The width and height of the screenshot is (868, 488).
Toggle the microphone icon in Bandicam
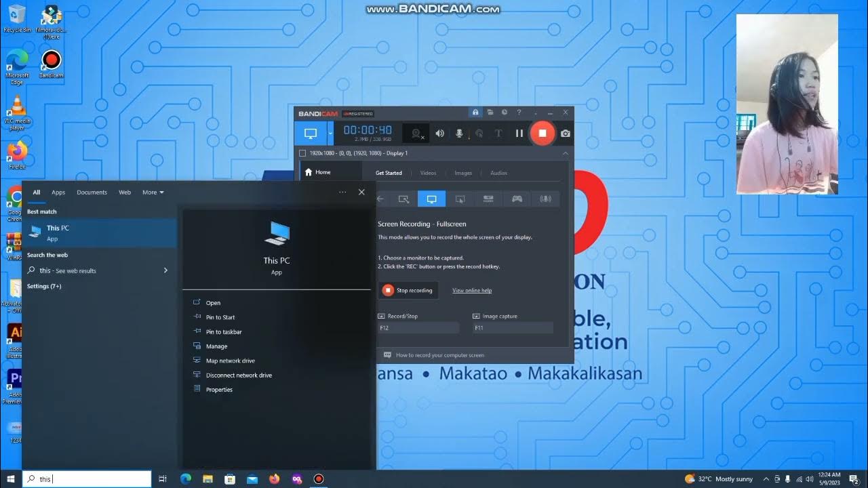(459, 134)
